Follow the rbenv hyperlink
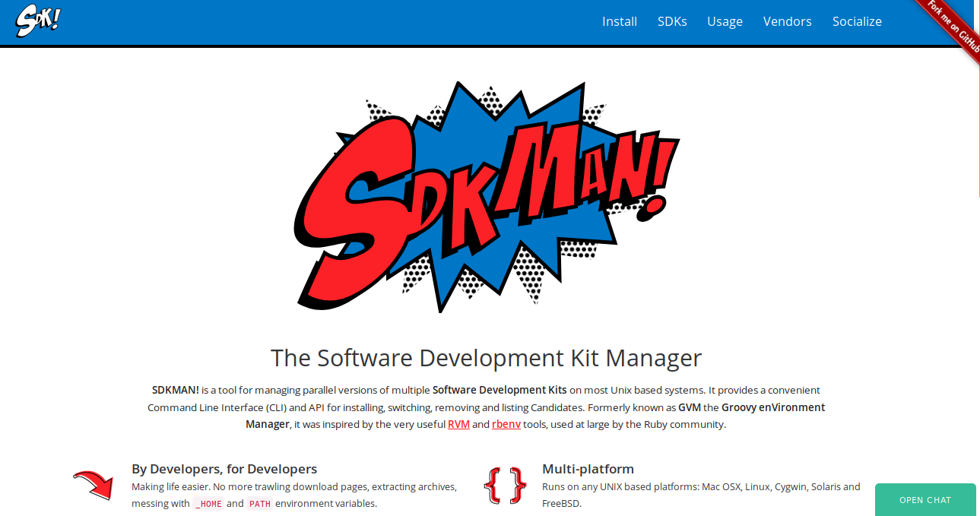980x516 pixels. tap(506, 424)
